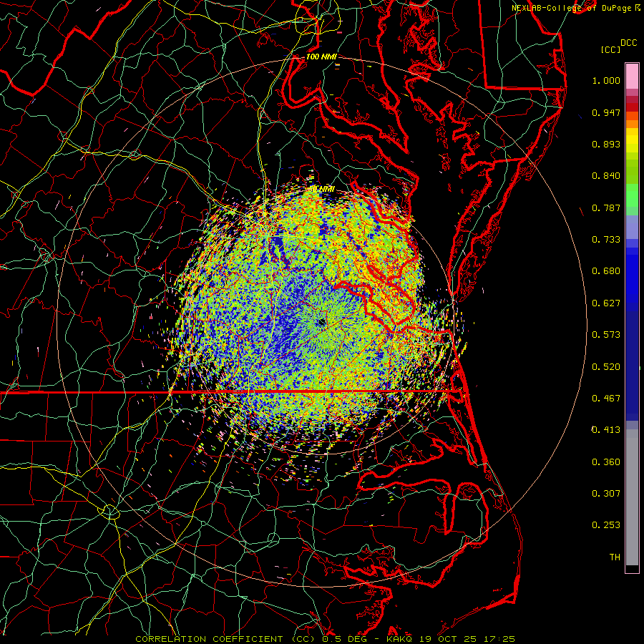This screenshot has height=644, width=644.
Task: Click the 0.467 legend value
Action: tap(606, 399)
